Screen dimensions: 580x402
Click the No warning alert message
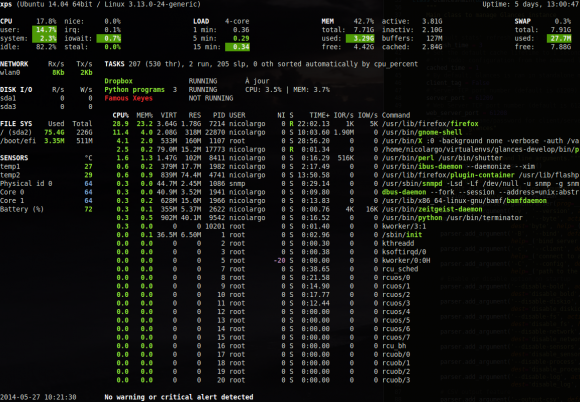(179, 397)
